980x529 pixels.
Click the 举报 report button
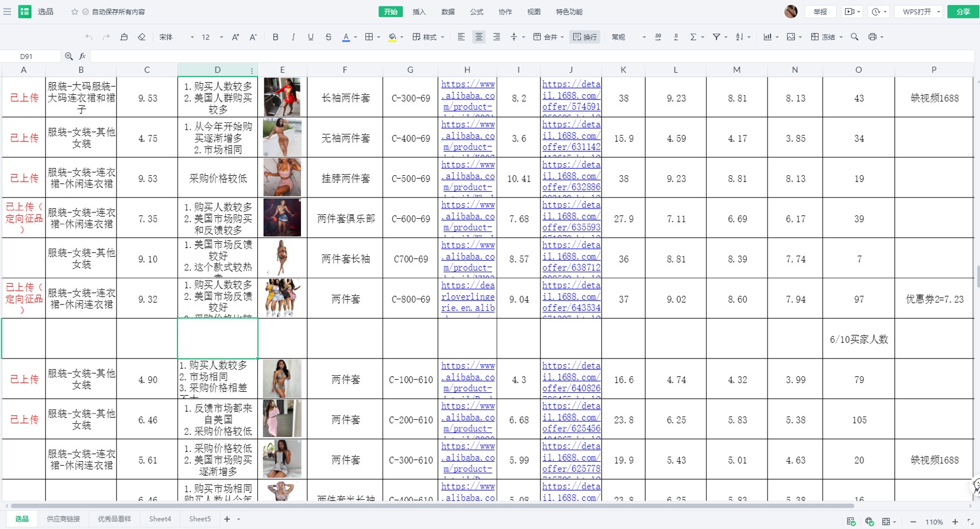pyautogui.click(x=820, y=11)
